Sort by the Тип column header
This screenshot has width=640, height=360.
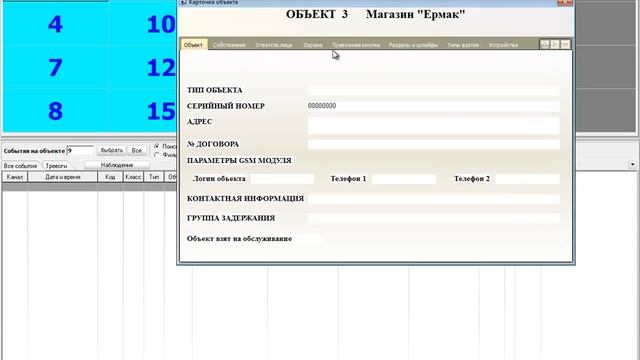154,177
